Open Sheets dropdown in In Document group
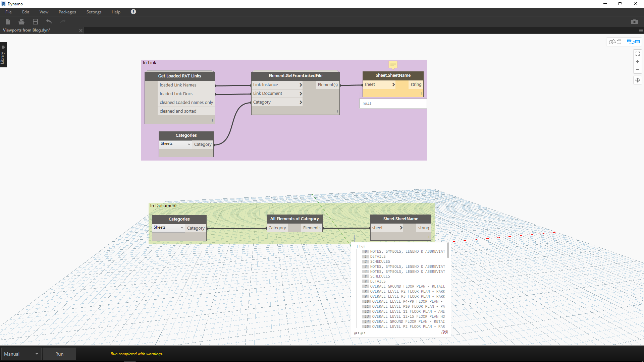The height and width of the screenshot is (362, 644). [168, 228]
